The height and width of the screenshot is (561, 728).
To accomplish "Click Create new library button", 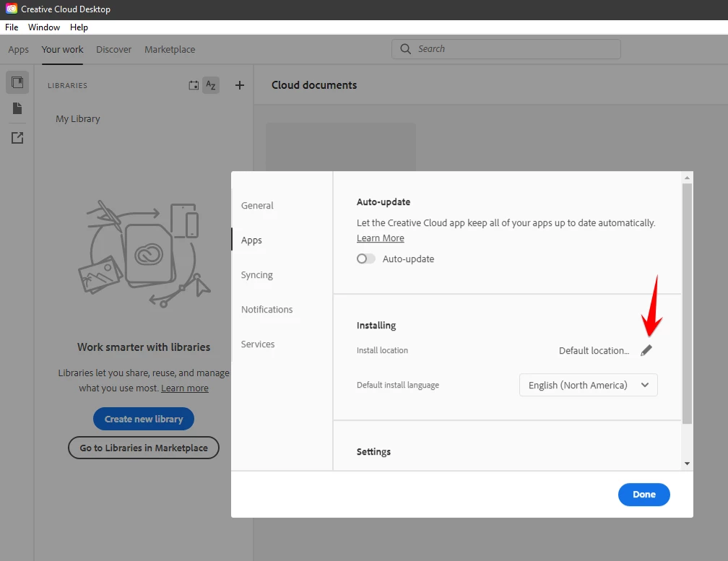I will (144, 419).
